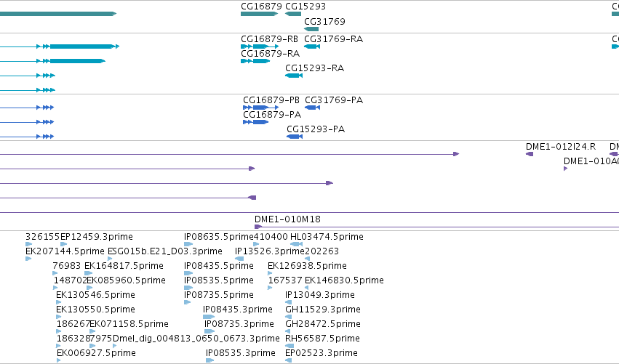Select EST EK164817.5prime

(x=89, y=273)
